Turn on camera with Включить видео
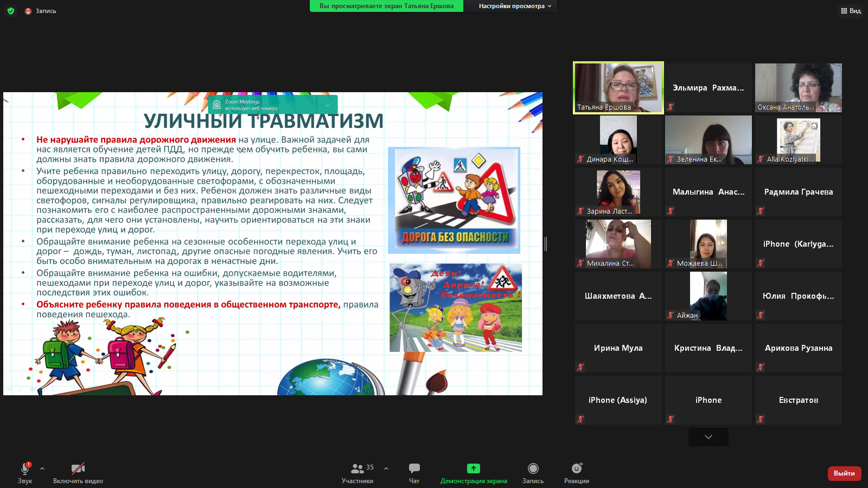Viewport: 868px width, 488px height. (78, 473)
